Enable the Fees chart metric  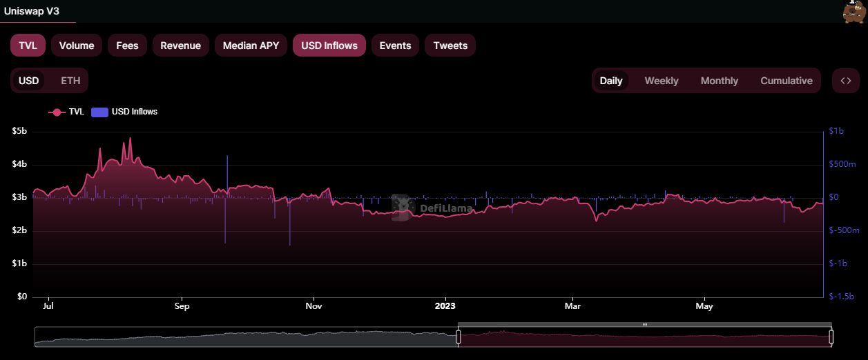(127, 46)
